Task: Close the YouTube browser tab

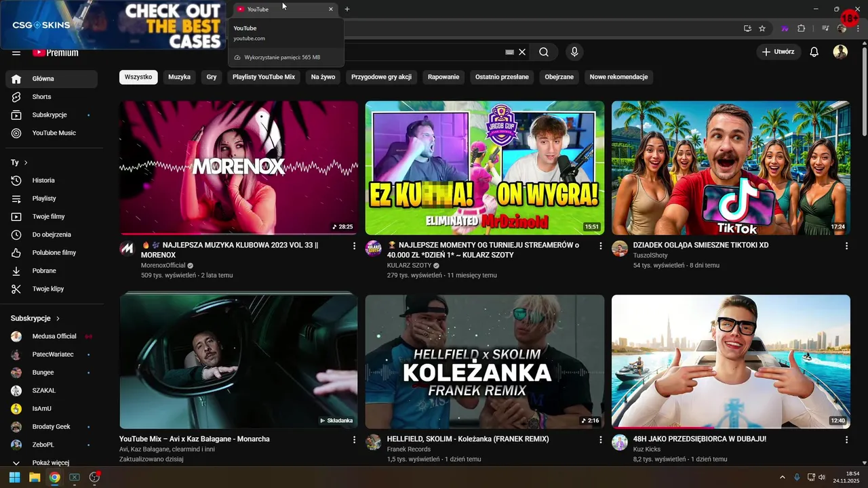Action: (331, 9)
